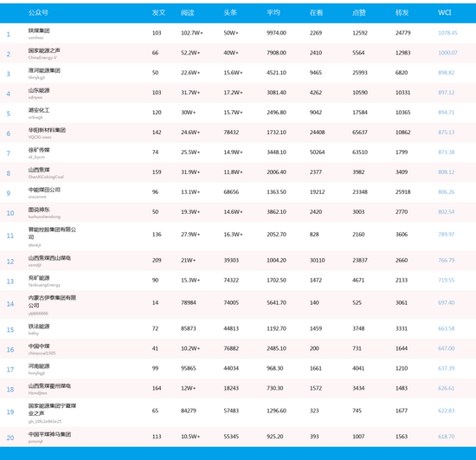
Task: Click the headline value 74005
Action: (x=231, y=302)
